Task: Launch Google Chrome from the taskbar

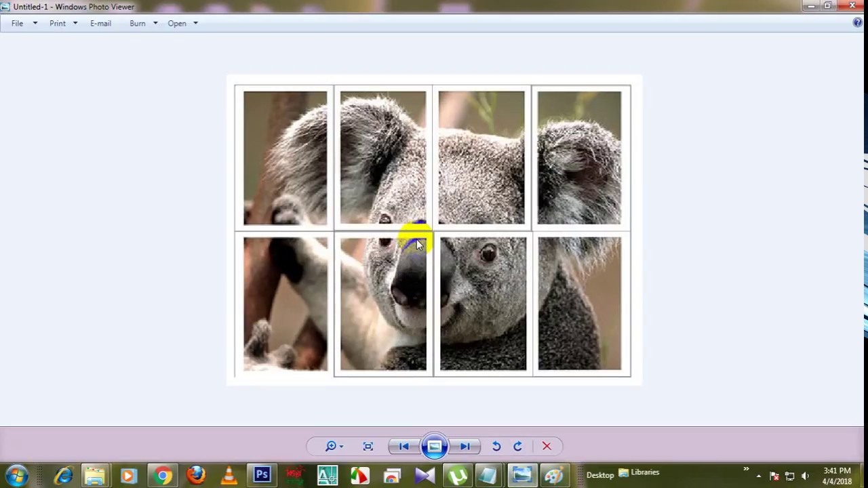Action: click(x=163, y=476)
